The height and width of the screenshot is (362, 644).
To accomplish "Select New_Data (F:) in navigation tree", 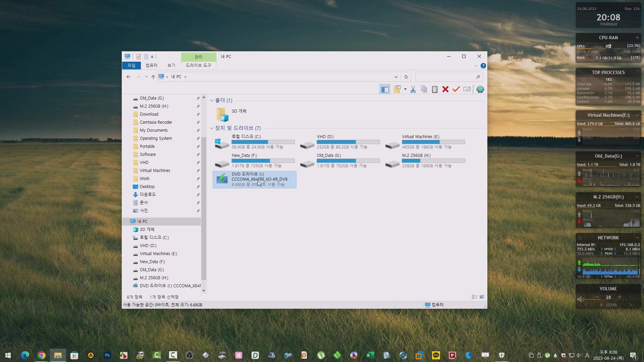I will pos(152,262).
